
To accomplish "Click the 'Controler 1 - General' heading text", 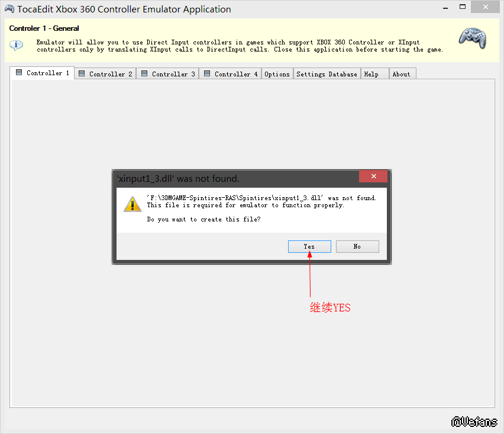I will point(44,28).
